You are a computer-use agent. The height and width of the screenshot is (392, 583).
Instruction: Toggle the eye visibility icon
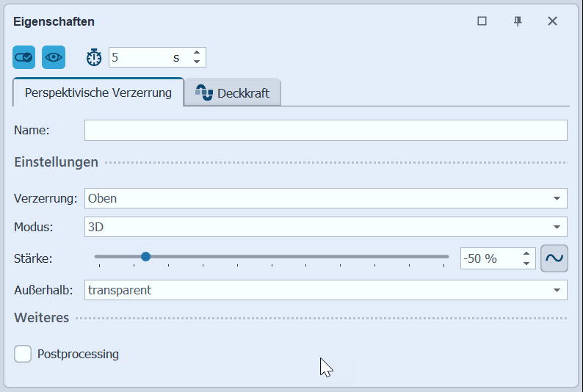(x=54, y=57)
